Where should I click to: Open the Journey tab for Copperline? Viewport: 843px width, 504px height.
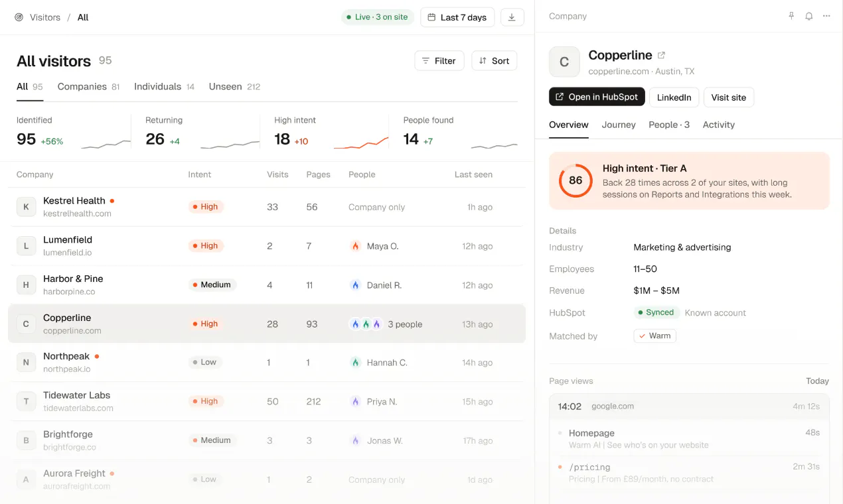(x=619, y=125)
